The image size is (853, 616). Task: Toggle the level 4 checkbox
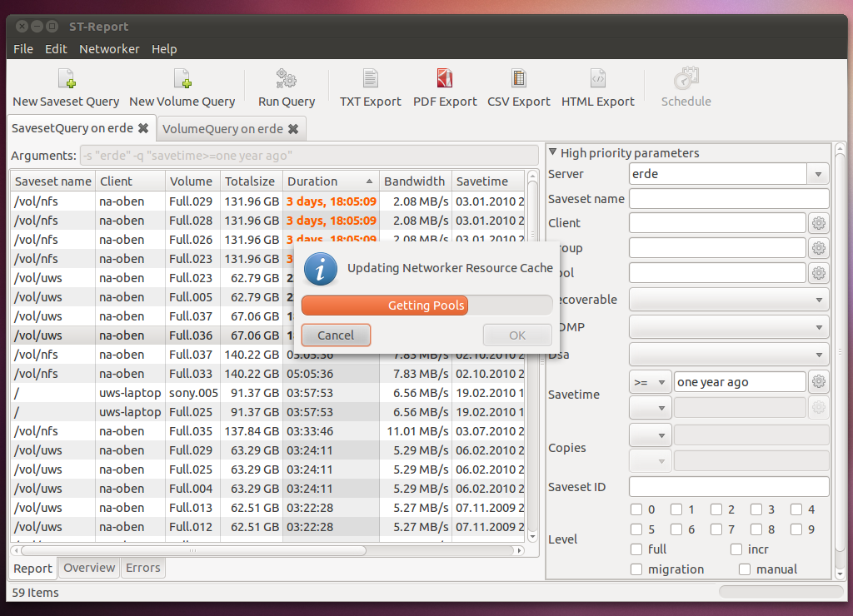point(796,509)
